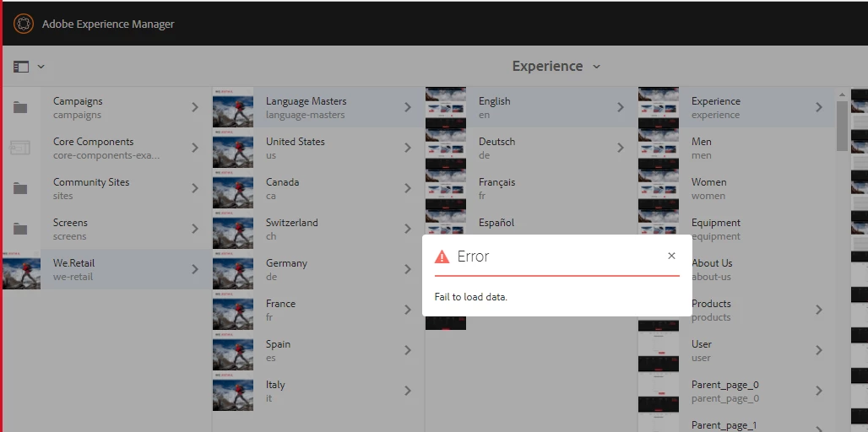868x432 pixels.
Task: Expand the Switzerland row chevron
Action: pyautogui.click(x=408, y=229)
